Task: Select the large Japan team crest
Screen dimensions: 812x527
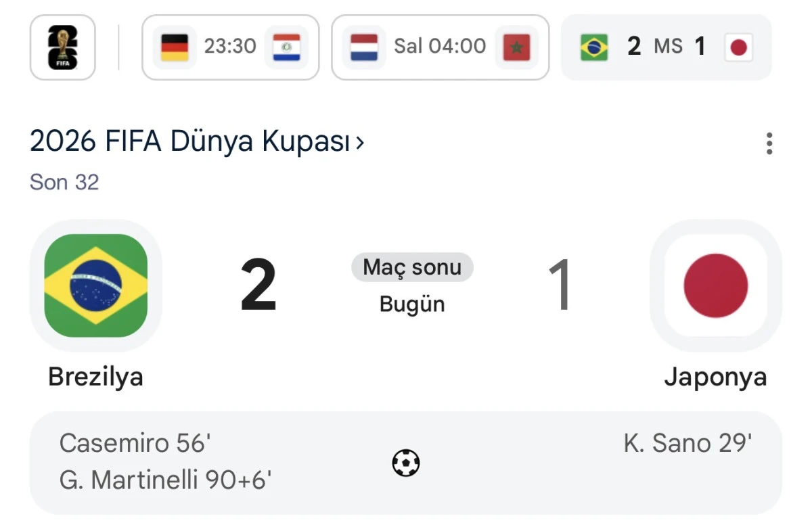Action: (716, 285)
